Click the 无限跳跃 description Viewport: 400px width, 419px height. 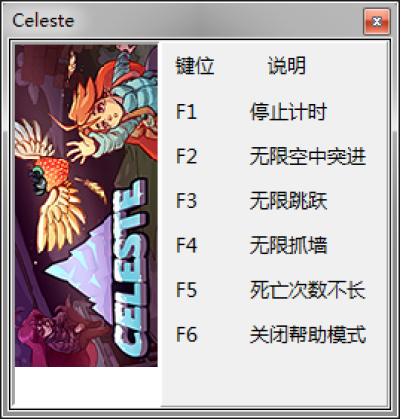pos(288,200)
